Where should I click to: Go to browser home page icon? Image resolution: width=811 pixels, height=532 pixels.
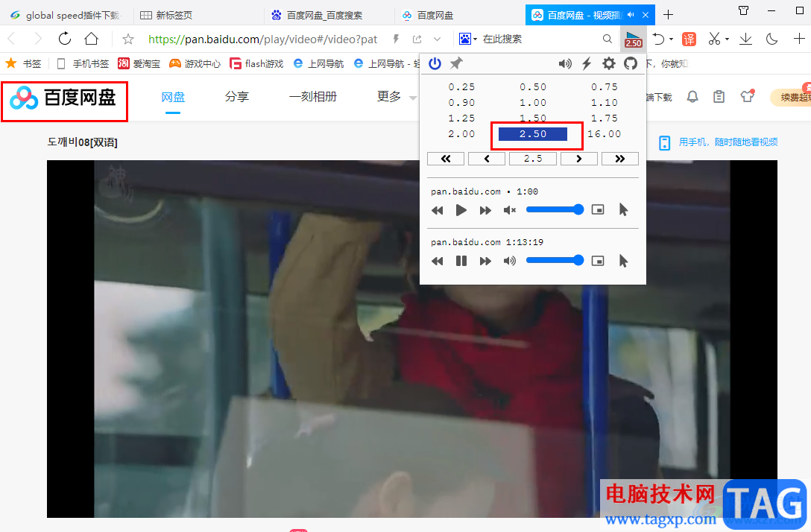92,39
